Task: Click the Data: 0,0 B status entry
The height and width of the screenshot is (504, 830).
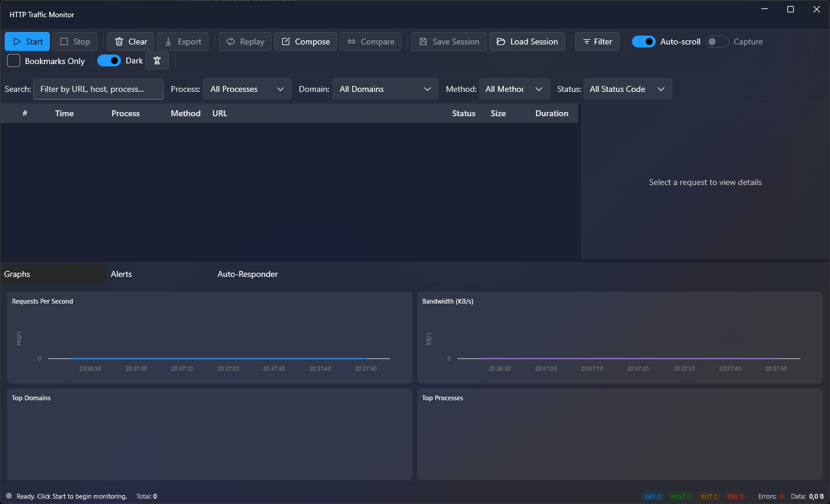Action: 807,496
